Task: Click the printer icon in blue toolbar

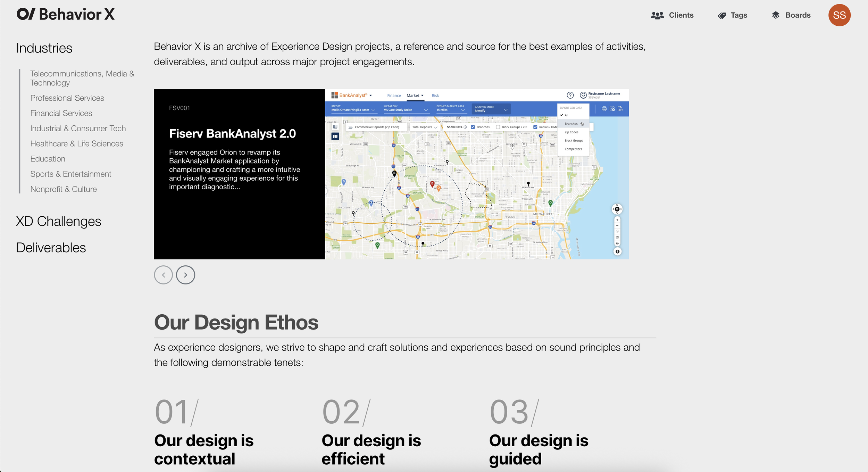Action: click(604, 109)
